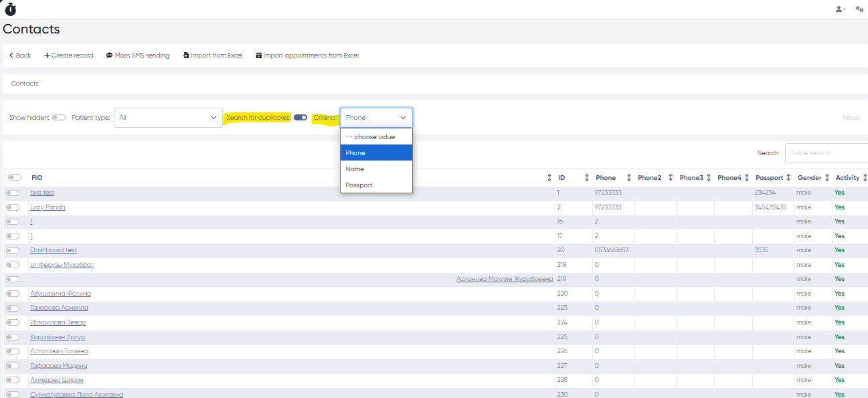Click the Table search input field

[x=827, y=153]
